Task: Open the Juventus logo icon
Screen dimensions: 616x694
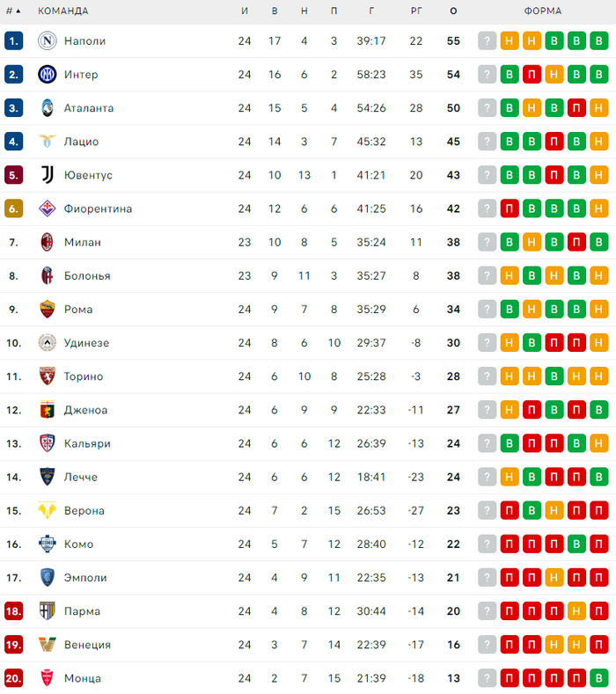Action: click(47, 175)
